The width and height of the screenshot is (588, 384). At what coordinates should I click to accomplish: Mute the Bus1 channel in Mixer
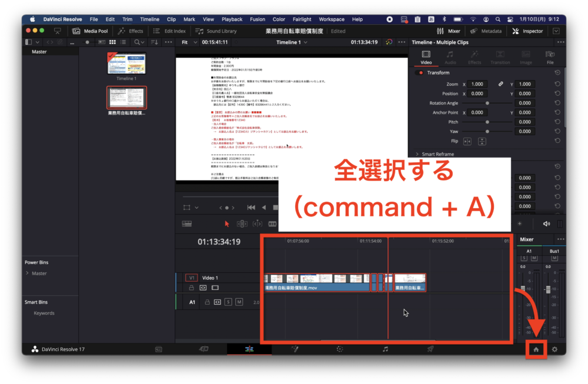(554, 258)
